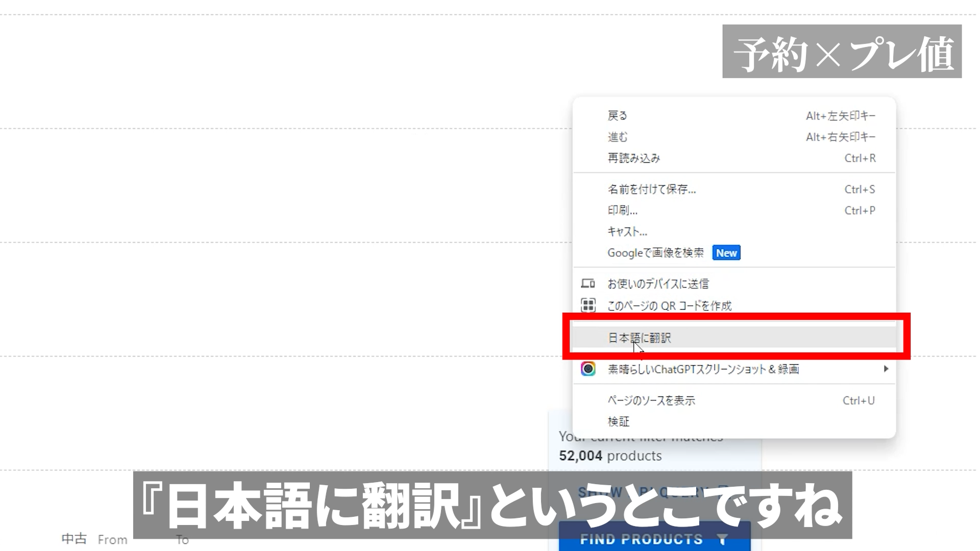
Task: Choose お使いのデバイスに送信 entry
Action: (x=657, y=284)
